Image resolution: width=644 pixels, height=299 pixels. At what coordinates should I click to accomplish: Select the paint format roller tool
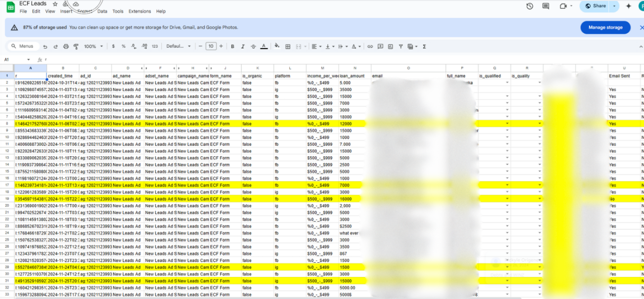[x=76, y=47]
